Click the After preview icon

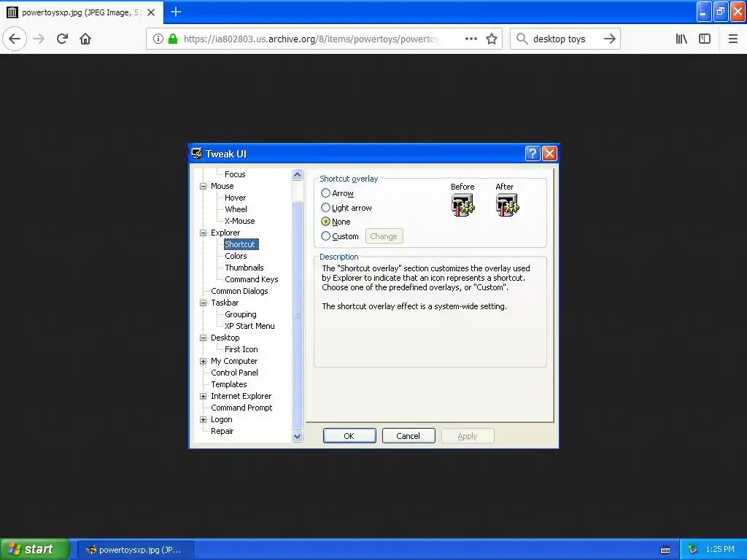point(508,205)
